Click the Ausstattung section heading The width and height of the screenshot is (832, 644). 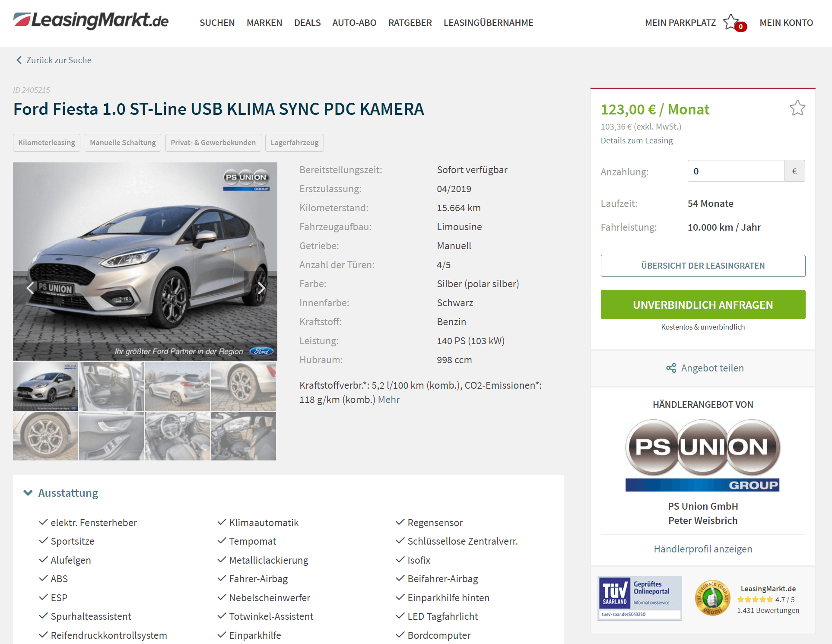pos(68,493)
